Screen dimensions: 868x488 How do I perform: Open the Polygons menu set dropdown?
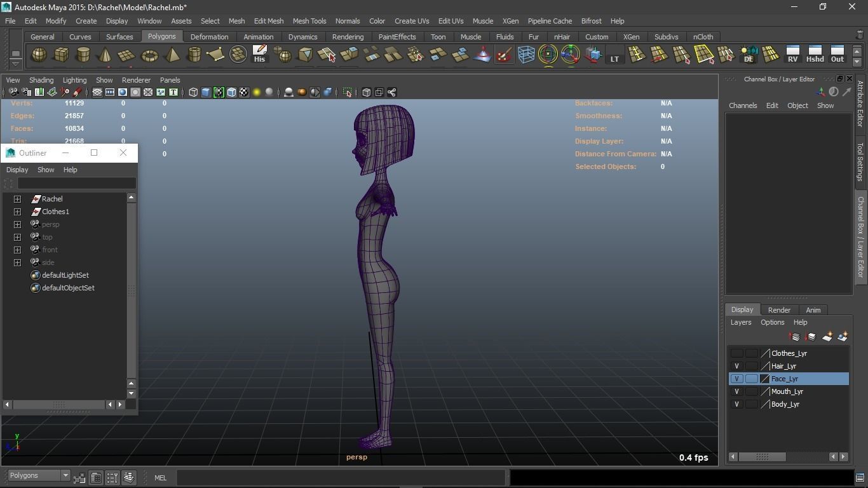point(39,475)
